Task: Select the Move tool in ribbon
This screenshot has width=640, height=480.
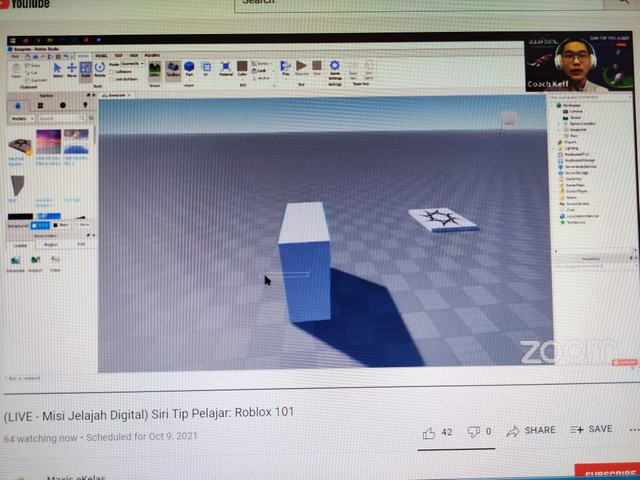Action: click(x=71, y=69)
